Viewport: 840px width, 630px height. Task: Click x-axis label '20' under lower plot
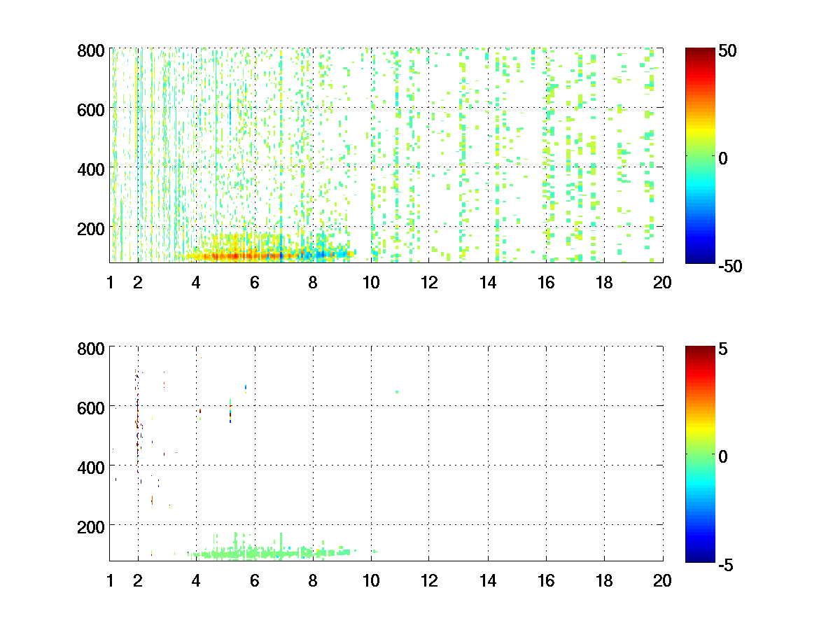point(663,580)
